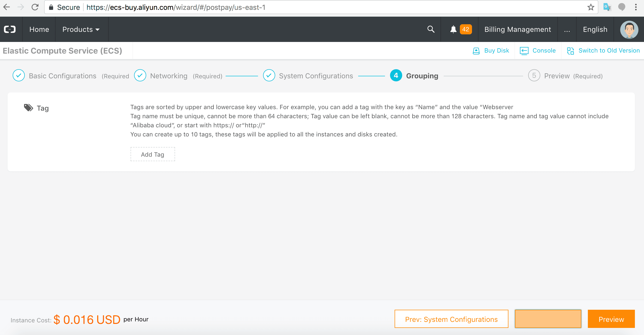Go to Networking wizard step

coord(169,76)
